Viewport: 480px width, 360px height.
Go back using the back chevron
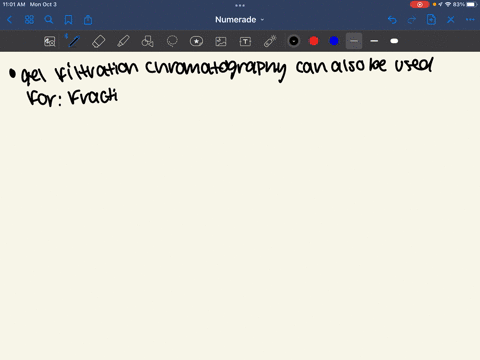point(10,20)
